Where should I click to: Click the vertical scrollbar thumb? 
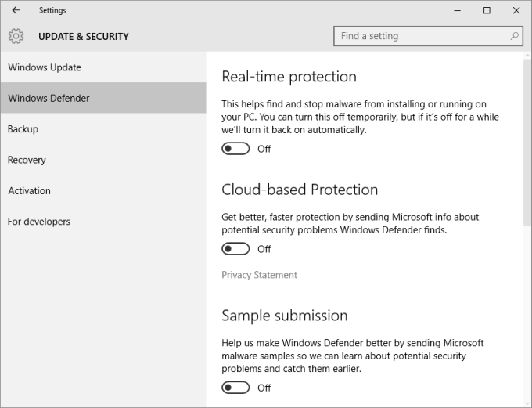pyautogui.click(x=527, y=141)
